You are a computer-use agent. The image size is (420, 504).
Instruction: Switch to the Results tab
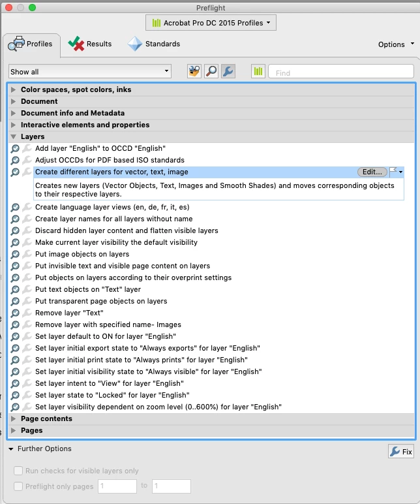pos(90,44)
